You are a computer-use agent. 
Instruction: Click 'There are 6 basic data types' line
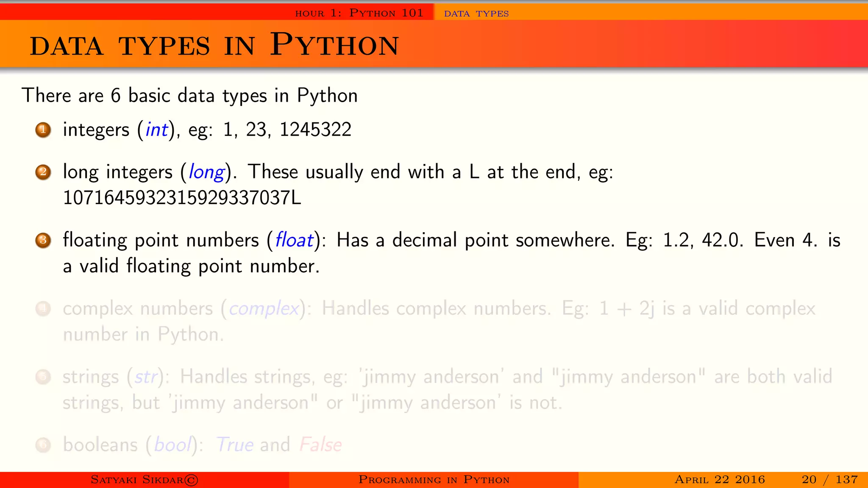[190, 96]
